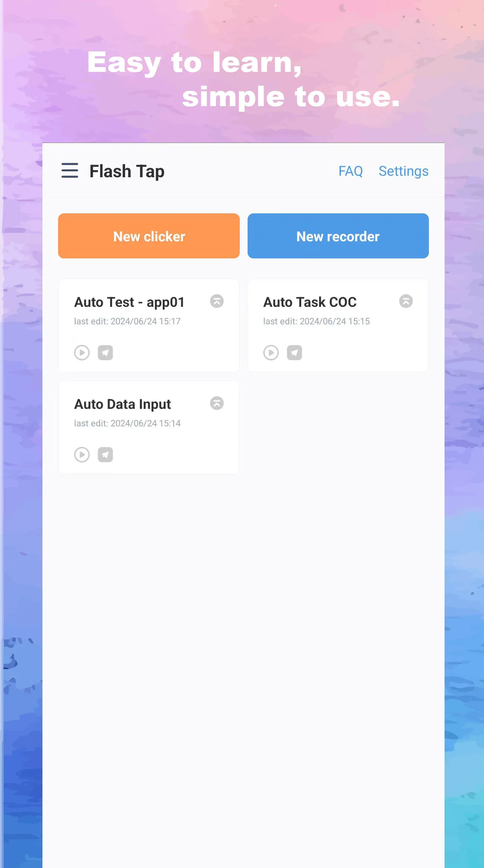Create a New recorder

point(338,236)
